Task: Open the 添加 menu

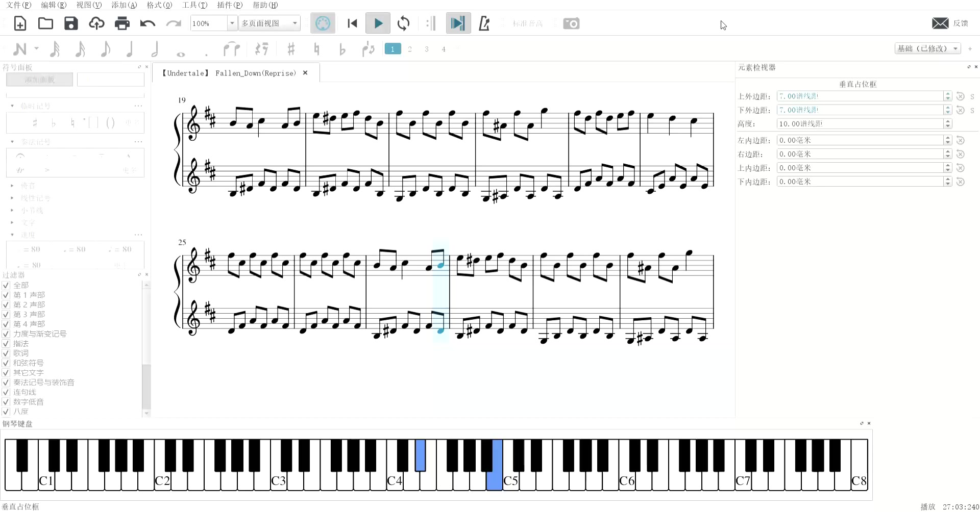Action: pos(124,5)
